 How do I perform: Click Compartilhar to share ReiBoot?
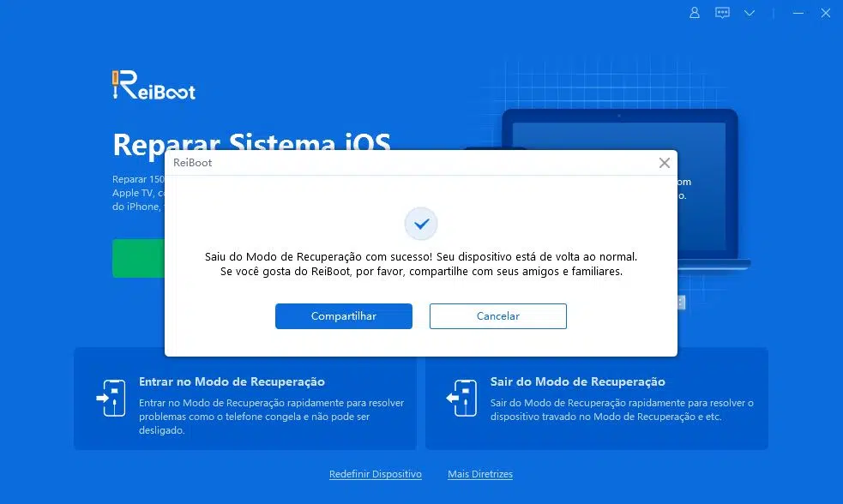(x=343, y=315)
